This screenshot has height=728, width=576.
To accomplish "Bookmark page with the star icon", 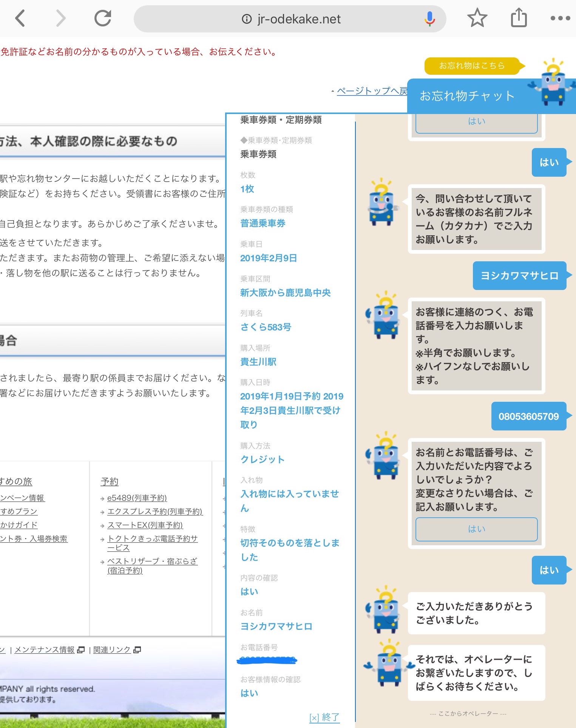I will [x=477, y=18].
